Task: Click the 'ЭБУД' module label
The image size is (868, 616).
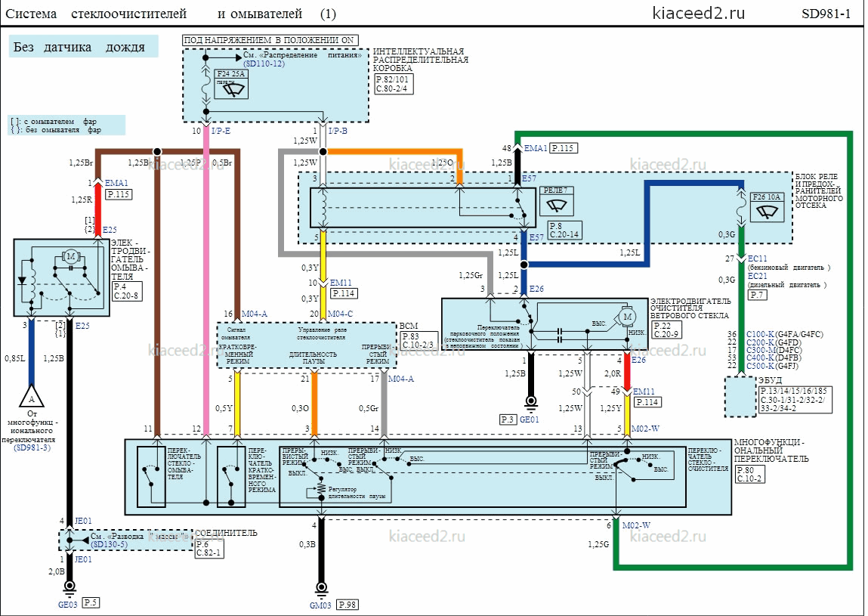Action: (770, 381)
